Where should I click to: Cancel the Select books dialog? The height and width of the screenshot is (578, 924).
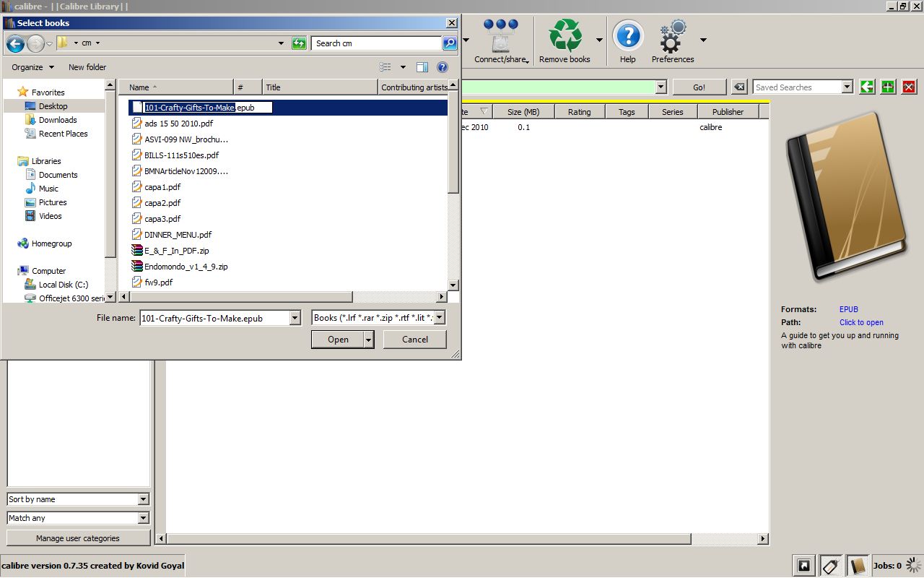point(415,340)
